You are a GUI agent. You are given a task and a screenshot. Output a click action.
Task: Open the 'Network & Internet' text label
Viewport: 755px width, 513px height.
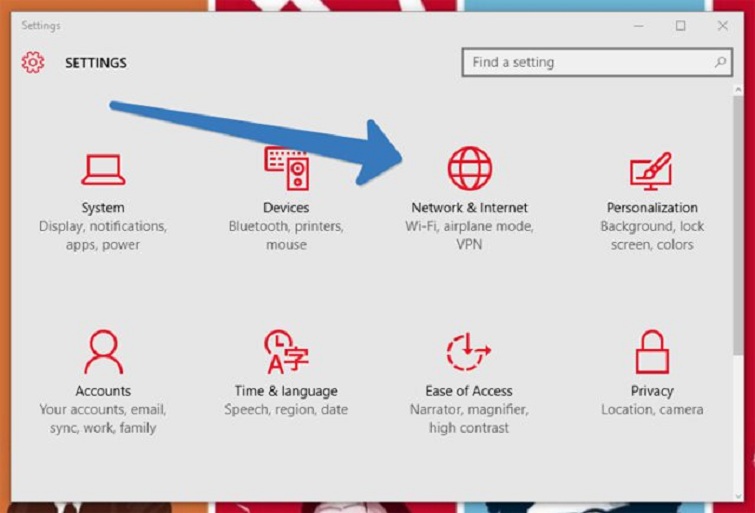point(469,208)
